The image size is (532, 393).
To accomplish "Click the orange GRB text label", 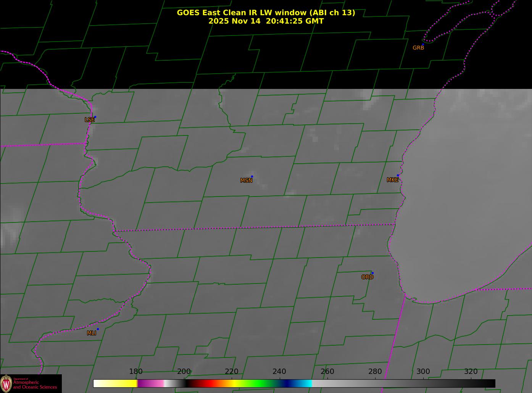I will tap(418, 48).
